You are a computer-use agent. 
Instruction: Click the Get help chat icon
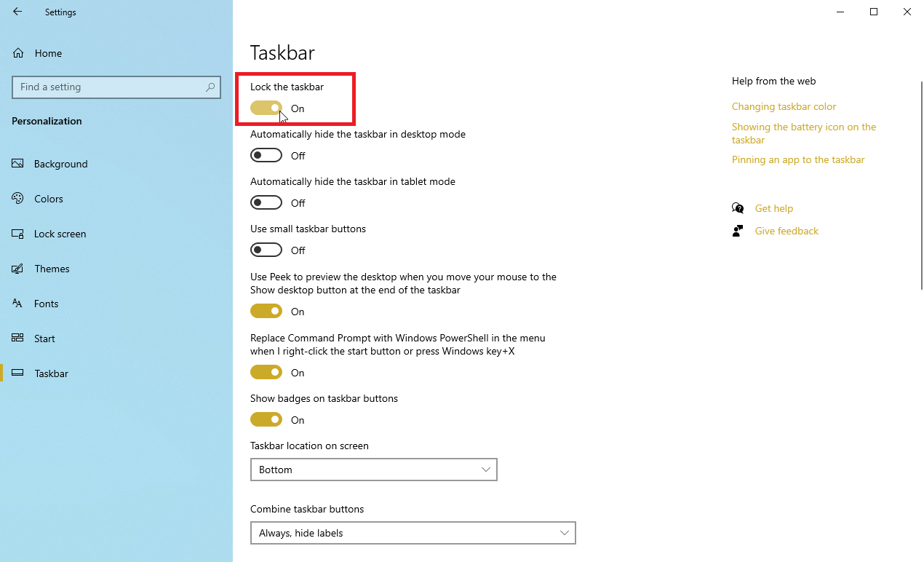click(738, 208)
